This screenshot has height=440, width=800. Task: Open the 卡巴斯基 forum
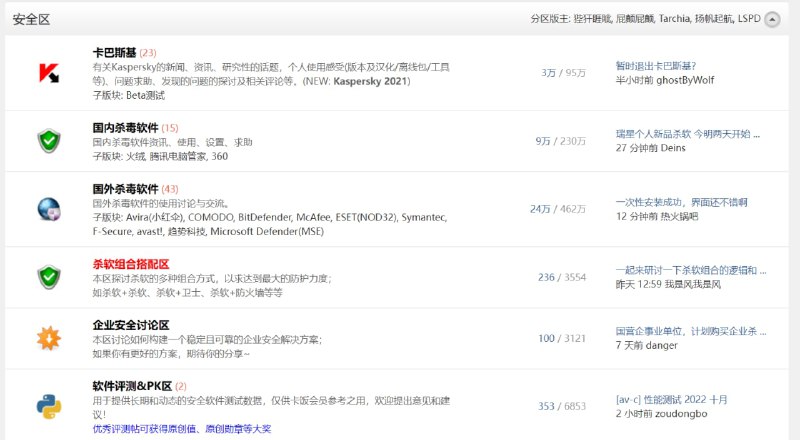click(x=114, y=53)
